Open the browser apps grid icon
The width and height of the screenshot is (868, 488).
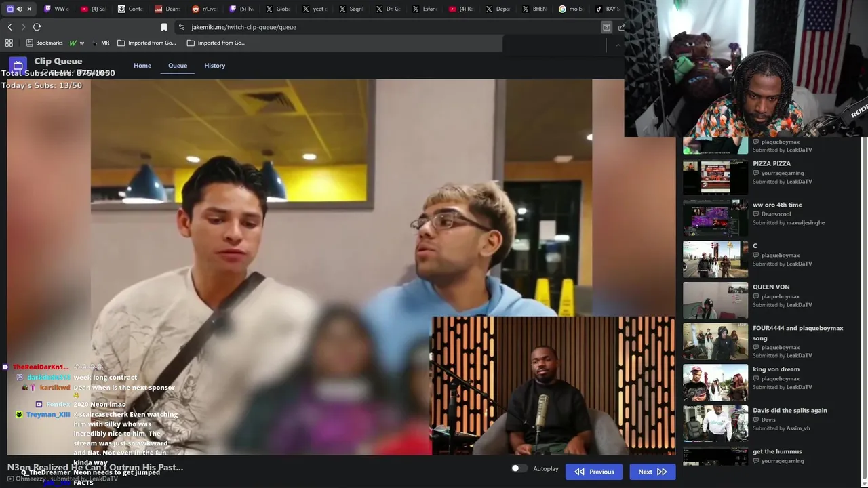pos(9,43)
